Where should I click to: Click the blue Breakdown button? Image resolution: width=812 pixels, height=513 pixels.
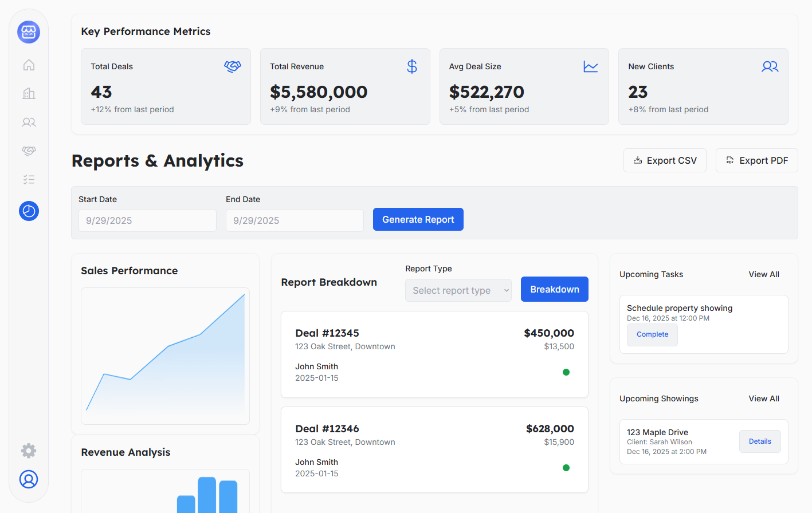click(554, 289)
